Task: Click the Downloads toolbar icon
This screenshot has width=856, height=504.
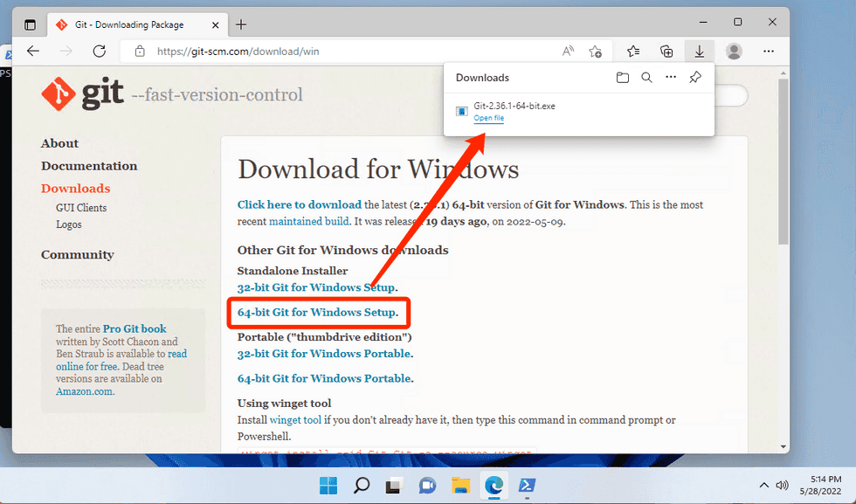Action: point(700,52)
